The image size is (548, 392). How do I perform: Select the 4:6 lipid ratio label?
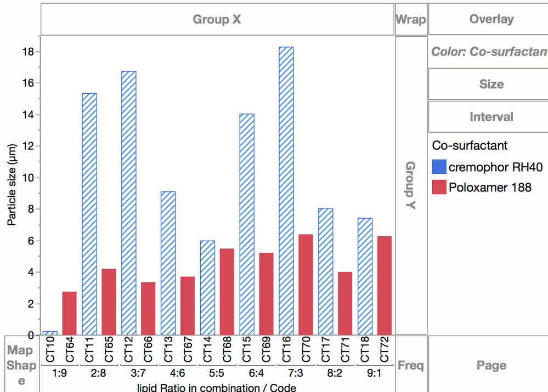click(x=178, y=373)
